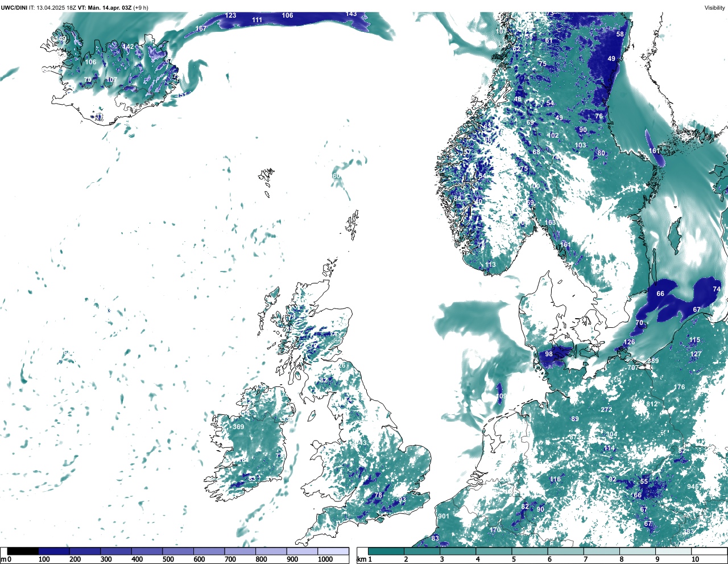Click the '143' value at the top edge
The image size is (728, 564).
click(x=351, y=14)
